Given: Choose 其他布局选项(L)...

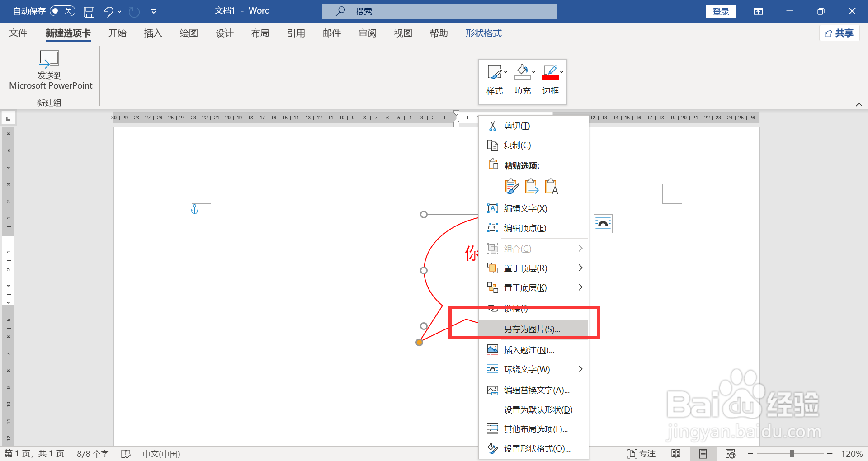Looking at the screenshot, I should pos(534,429).
